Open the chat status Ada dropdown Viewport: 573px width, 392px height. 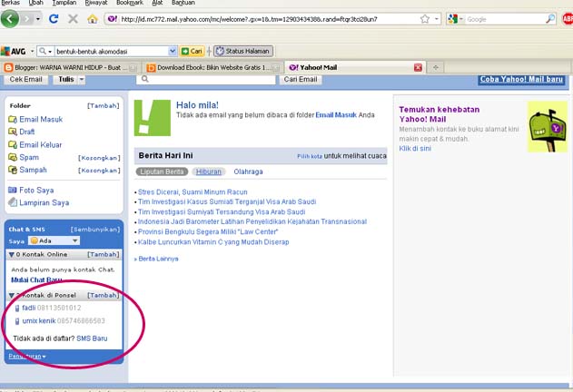[x=54, y=240]
